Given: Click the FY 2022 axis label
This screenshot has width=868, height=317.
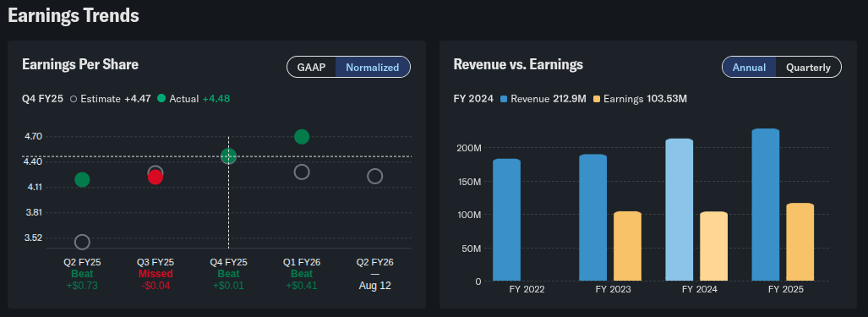Looking at the screenshot, I should (527, 289).
